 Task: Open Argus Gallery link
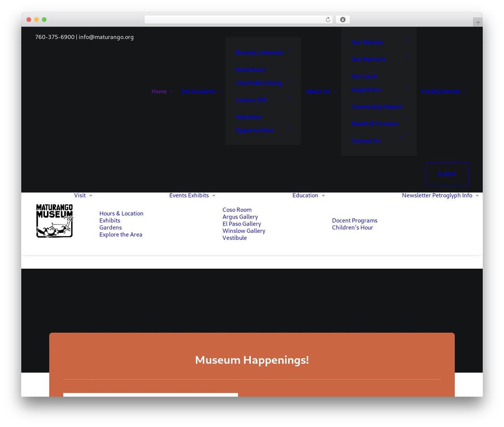(240, 217)
